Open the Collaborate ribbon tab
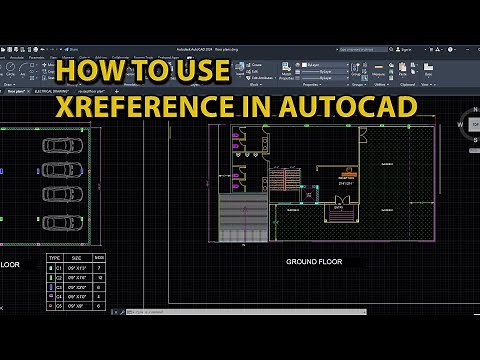This screenshot has height=360, width=480. (120, 57)
